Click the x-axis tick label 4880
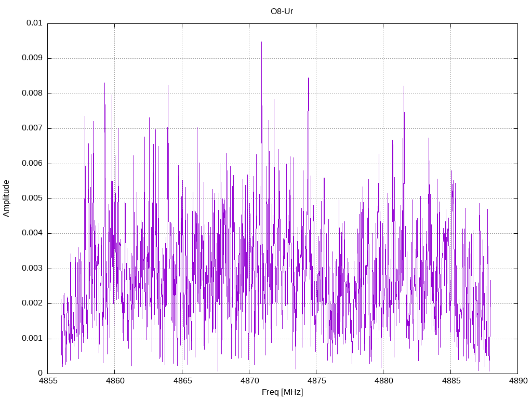Viewport: 532px width, 399px height. (x=384, y=381)
